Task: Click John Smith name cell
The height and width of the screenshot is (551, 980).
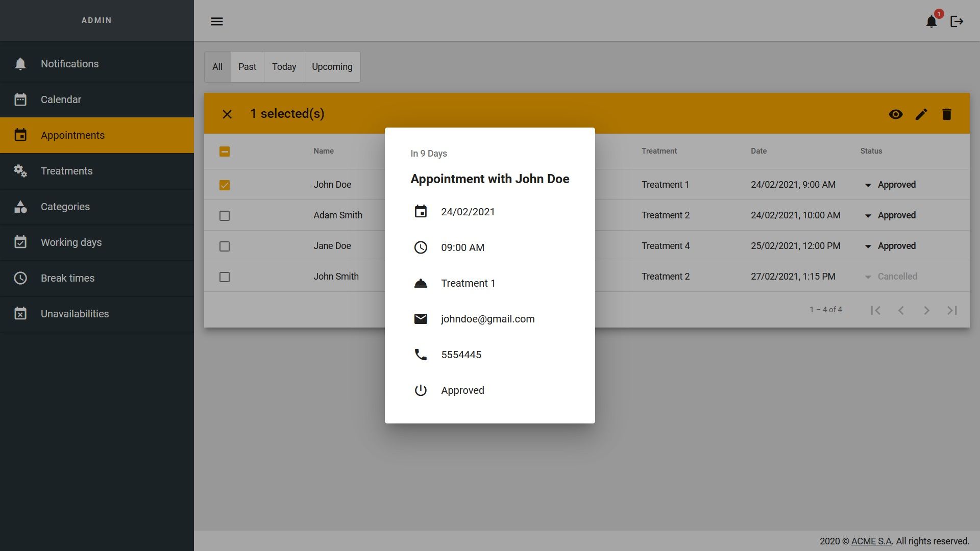Action: [x=336, y=277]
